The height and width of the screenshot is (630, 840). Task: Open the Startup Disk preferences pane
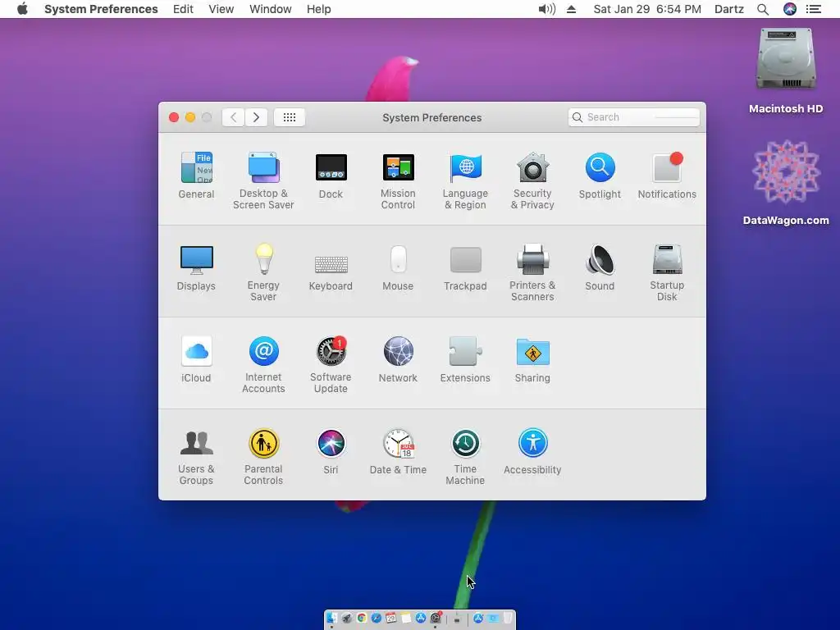pos(667,272)
